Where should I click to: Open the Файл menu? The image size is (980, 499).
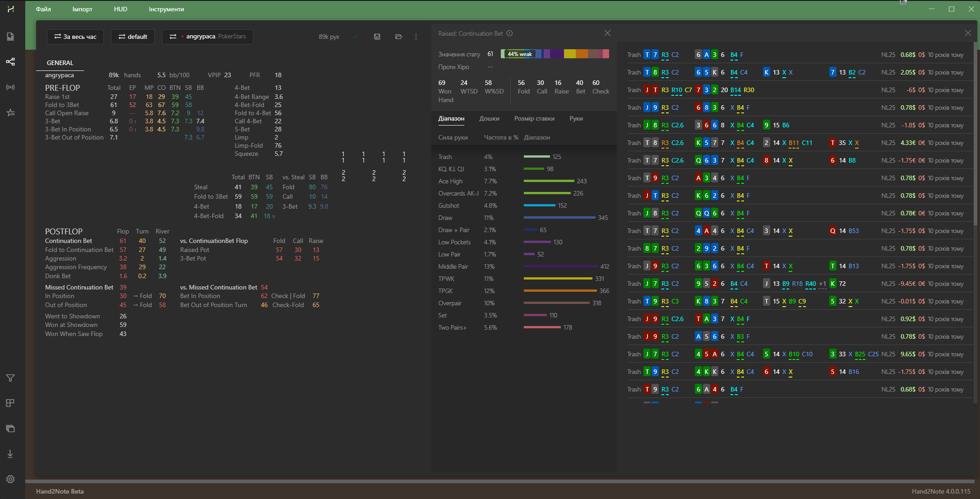(x=43, y=9)
